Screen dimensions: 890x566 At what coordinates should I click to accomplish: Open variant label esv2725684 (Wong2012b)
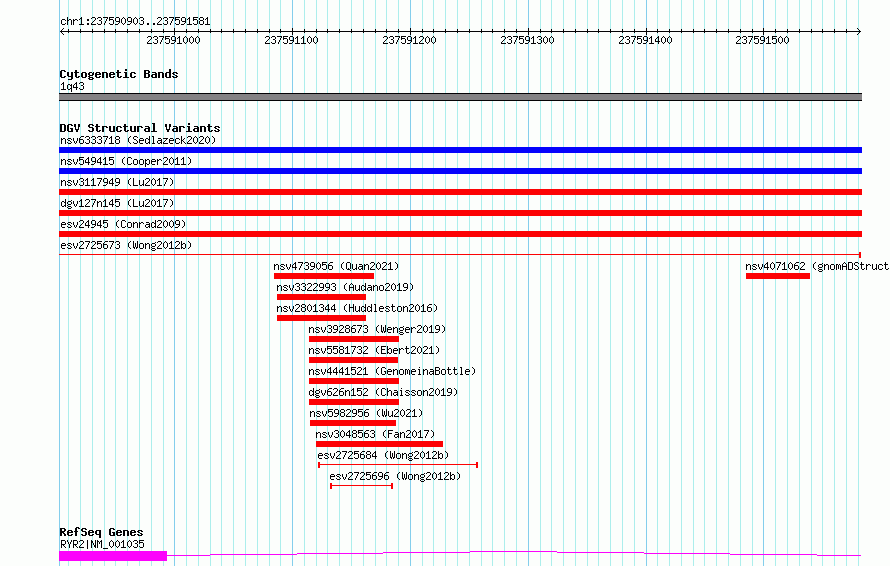(x=383, y=455)
